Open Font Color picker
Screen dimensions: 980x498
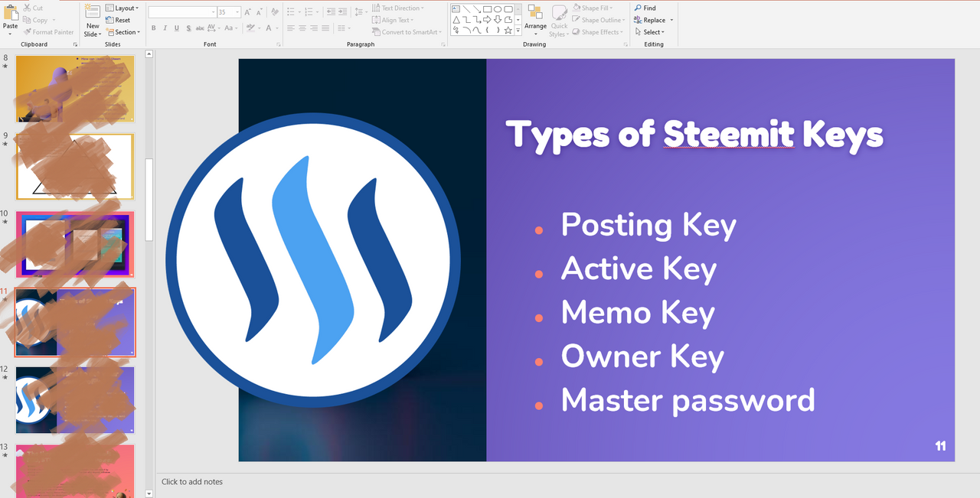click(269, 28)
